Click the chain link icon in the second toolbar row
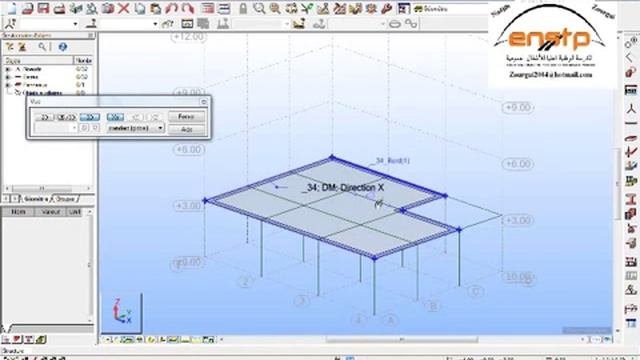 (411, 24)
